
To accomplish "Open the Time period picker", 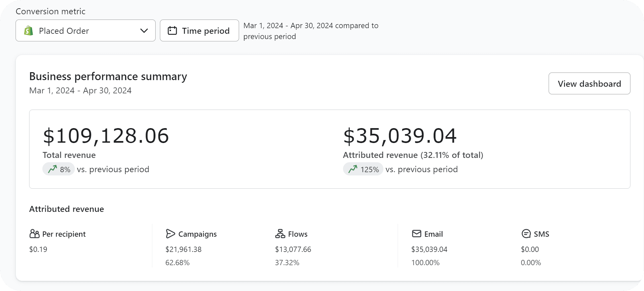I will [199, 31].
